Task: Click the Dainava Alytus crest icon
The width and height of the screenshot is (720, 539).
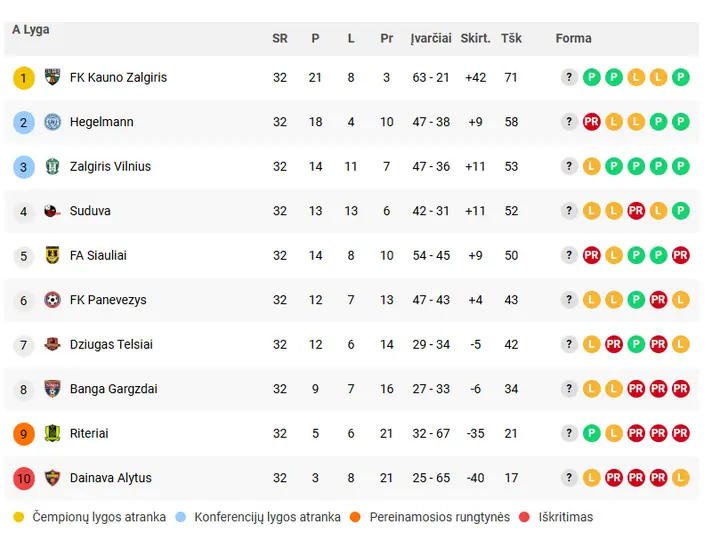Action: [x=52, y=478]
